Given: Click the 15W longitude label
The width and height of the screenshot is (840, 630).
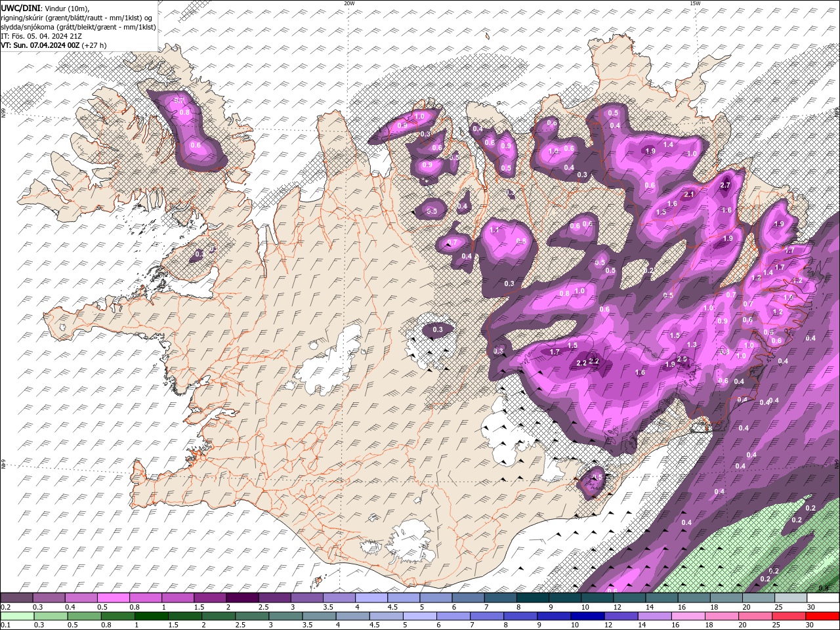Looking at the screenshot, I should tap(695, 3).
